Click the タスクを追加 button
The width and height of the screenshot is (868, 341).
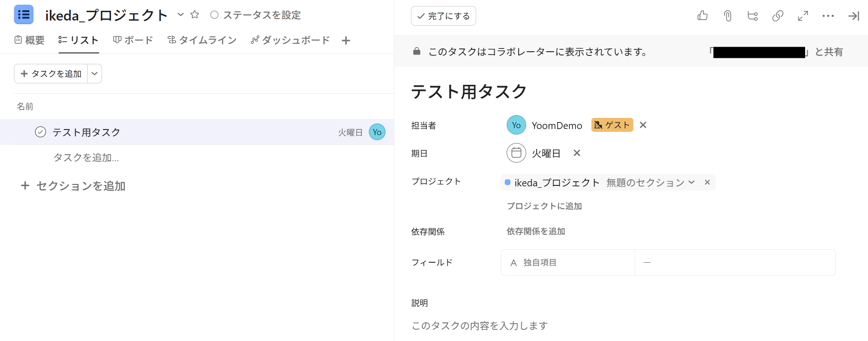click(51, 74)
